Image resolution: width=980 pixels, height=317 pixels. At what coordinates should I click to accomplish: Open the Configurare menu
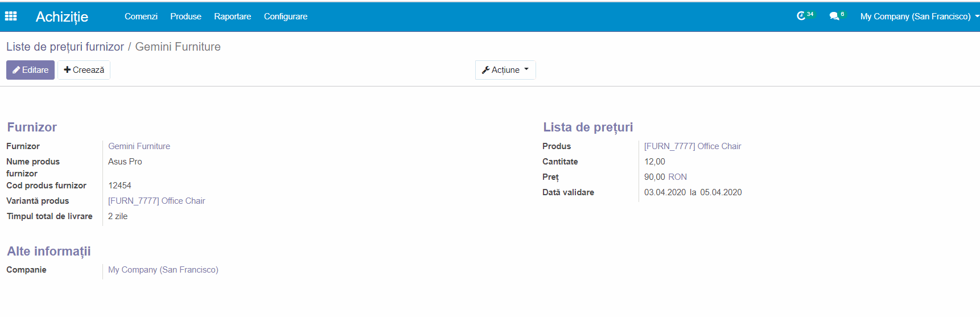[x=286, y=17]
